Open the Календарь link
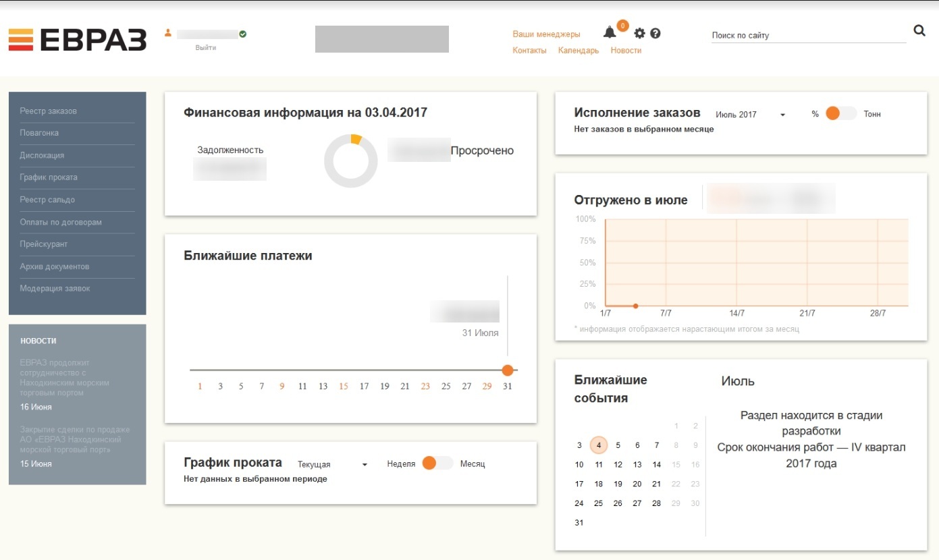 [579, 51]
